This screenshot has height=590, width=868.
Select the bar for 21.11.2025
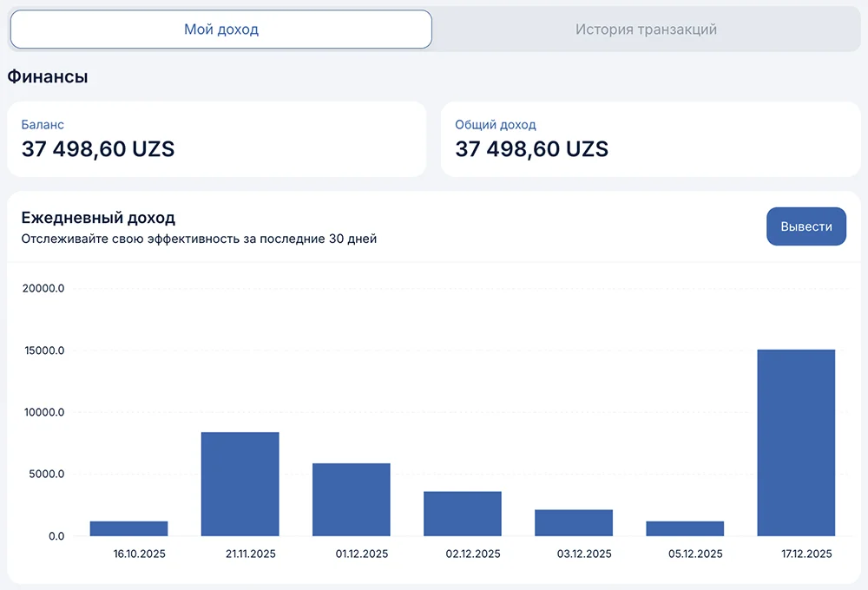tap(240, 484)
